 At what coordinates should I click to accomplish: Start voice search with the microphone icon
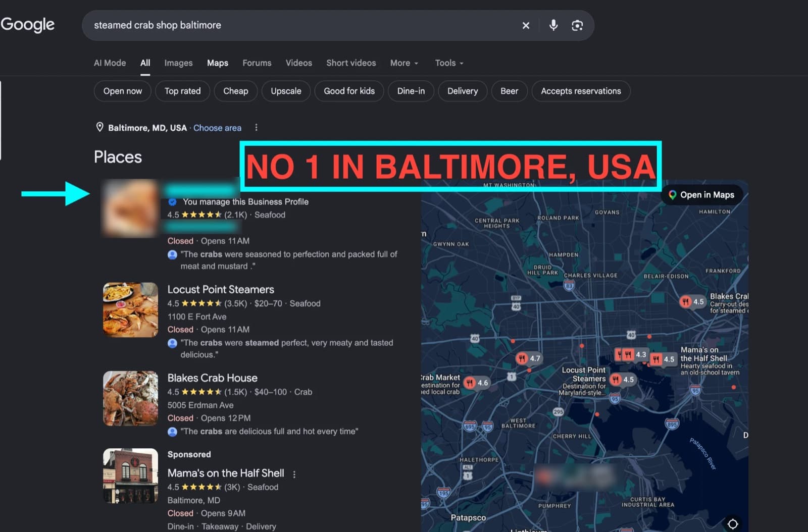click(553, 25)
